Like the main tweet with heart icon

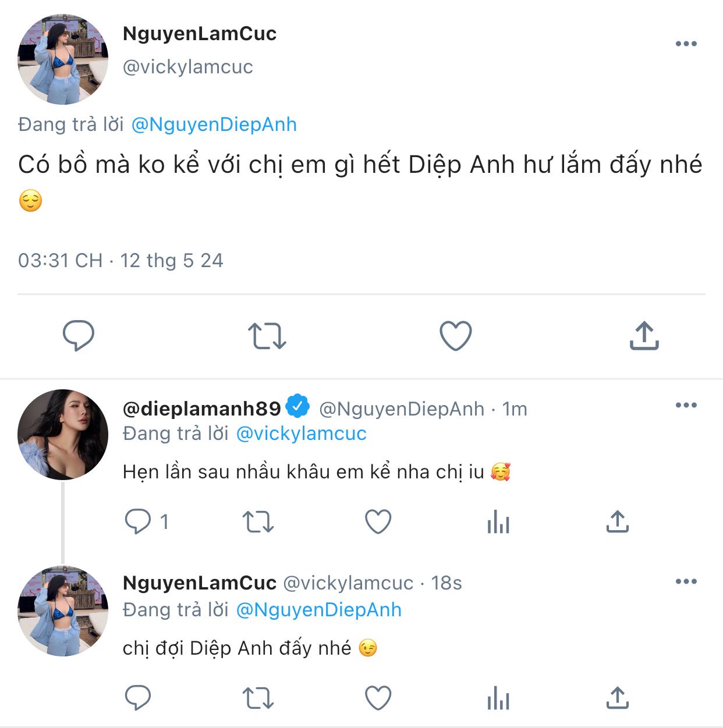tap(455, 336)
